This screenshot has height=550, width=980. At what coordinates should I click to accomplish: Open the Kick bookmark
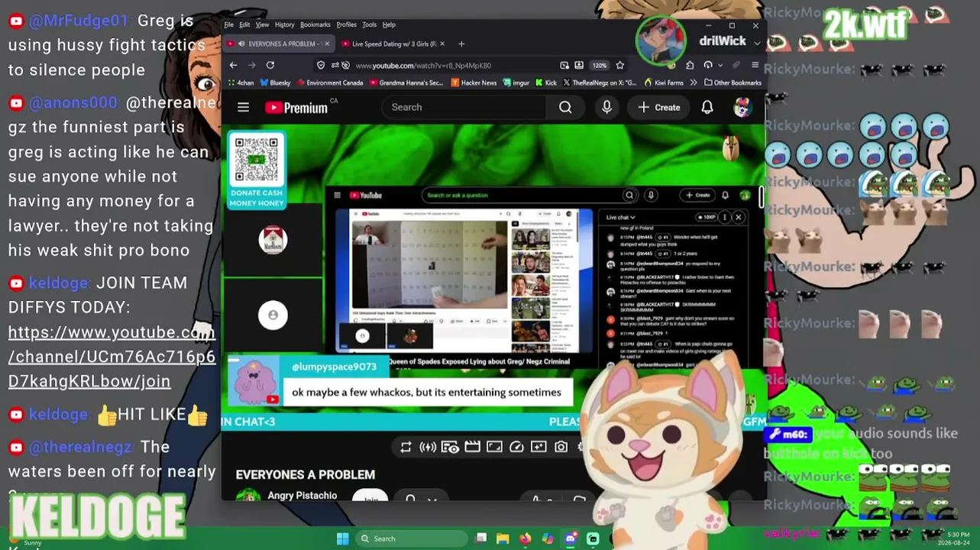coord(545,82)
